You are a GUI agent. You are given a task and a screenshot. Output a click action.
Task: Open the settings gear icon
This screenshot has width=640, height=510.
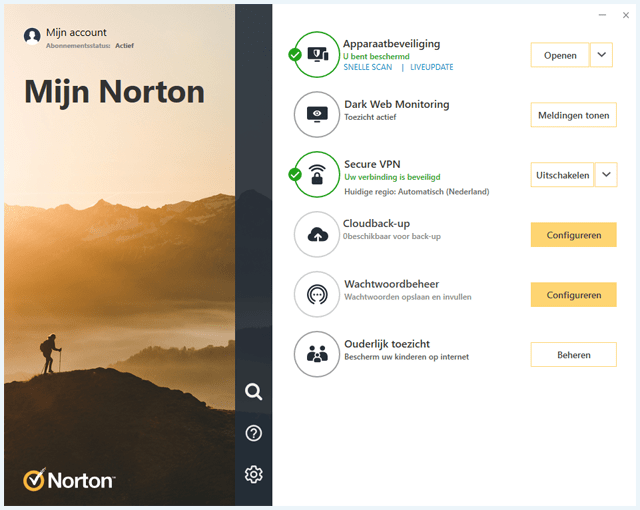[253, 475]
